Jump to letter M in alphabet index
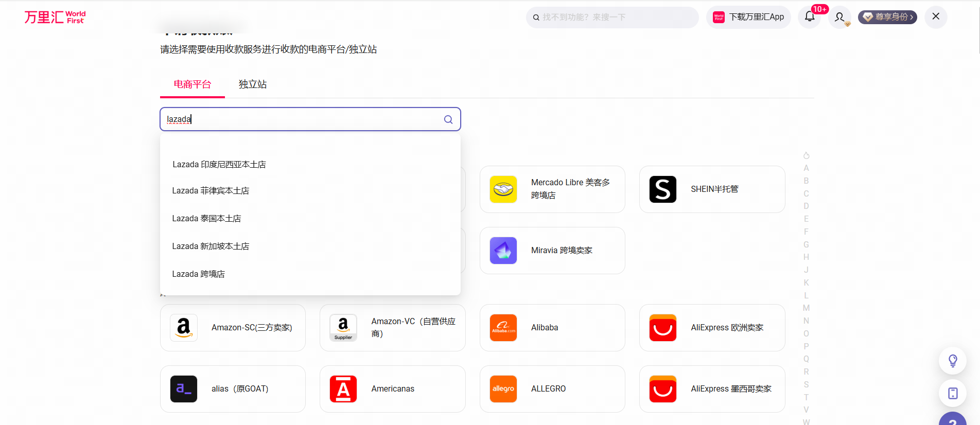 coord(806,308)
